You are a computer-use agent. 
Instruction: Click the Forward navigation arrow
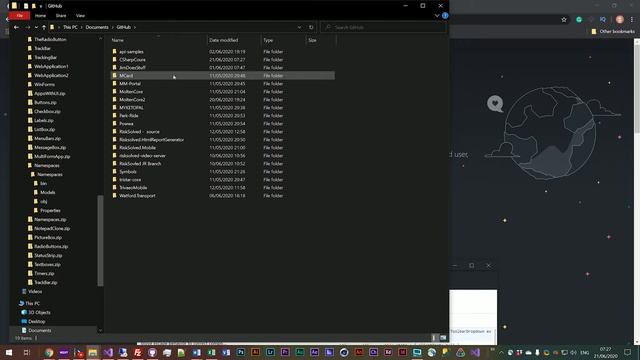click(28, 27)
